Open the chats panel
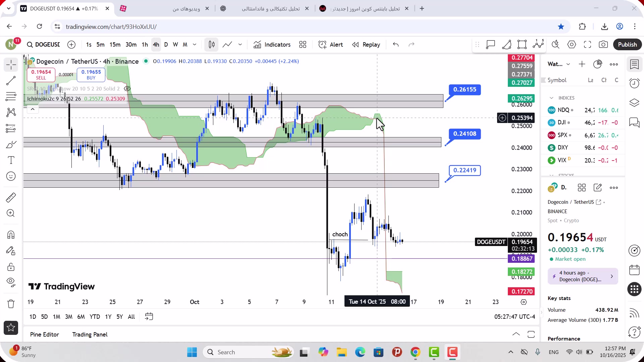This screenshot has height=362, width=644. 634,122
